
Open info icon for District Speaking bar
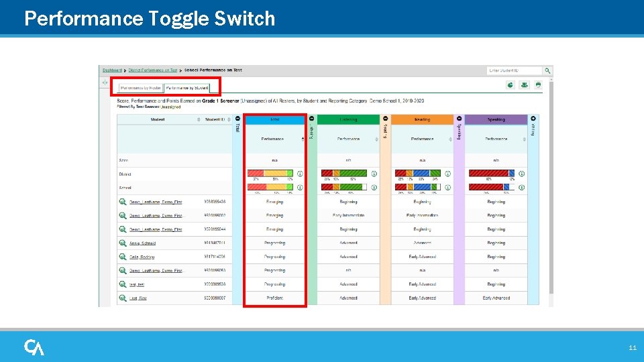coord(521,174)
